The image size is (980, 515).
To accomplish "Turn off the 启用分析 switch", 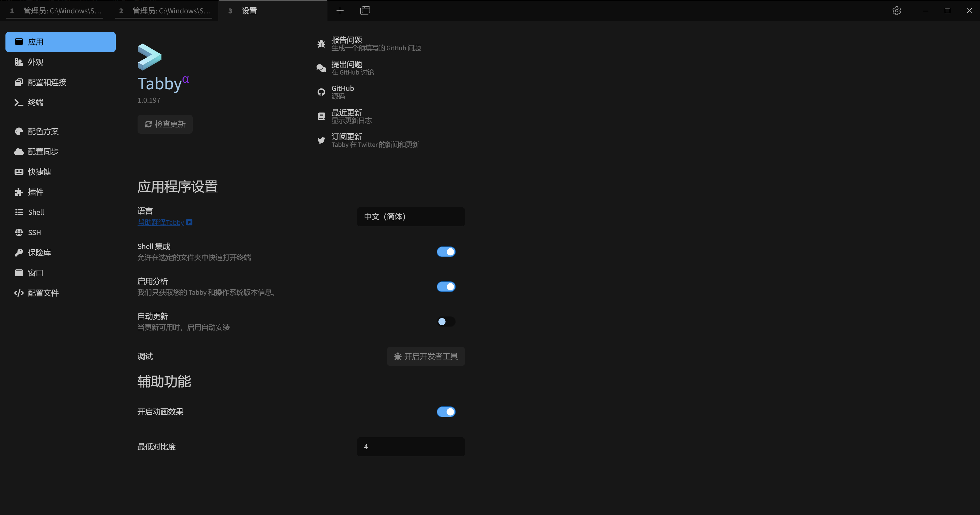I will tap(446, 287).
